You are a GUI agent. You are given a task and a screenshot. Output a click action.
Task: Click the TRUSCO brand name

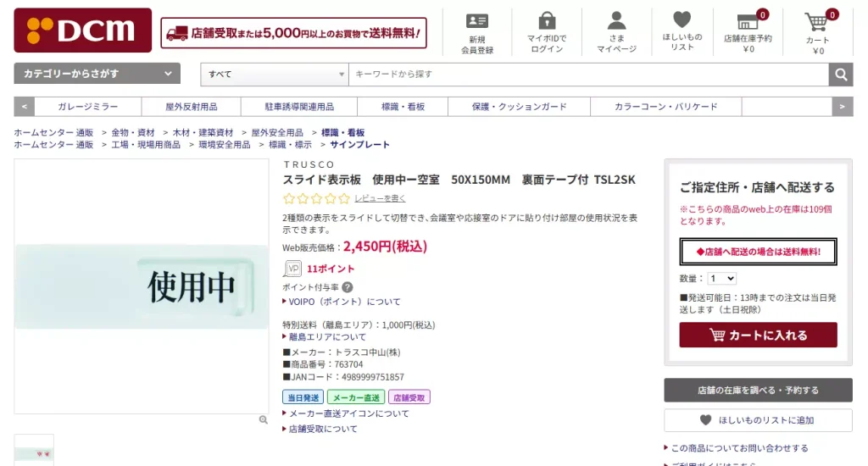(x=309, y=164)
